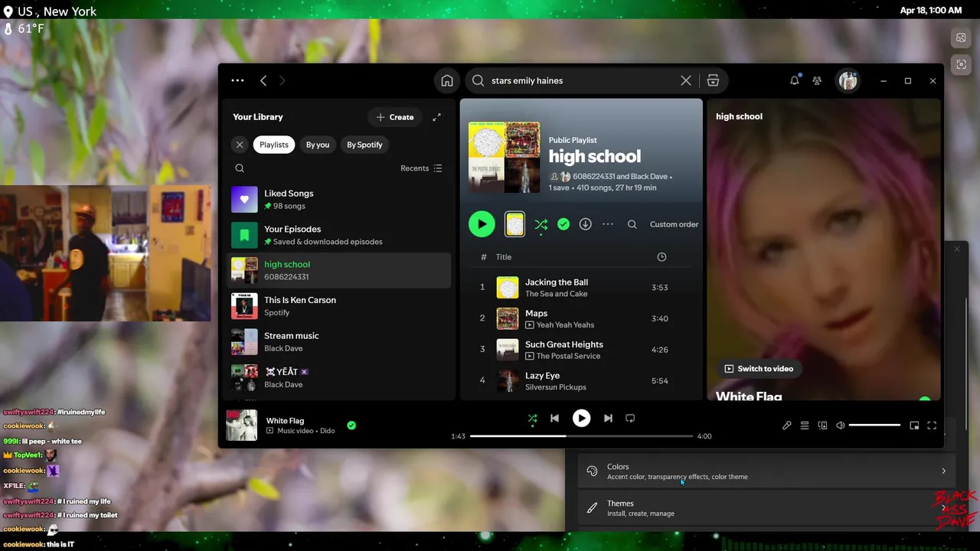980x551 pixels.
Task: Open artist Yeah Yeah Yeahs
Action: click(565, 325)
